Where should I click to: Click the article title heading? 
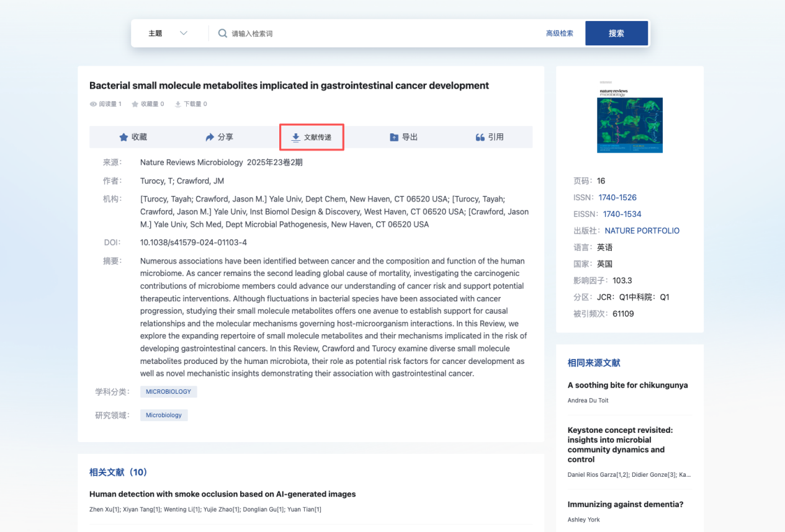point(289,86)
